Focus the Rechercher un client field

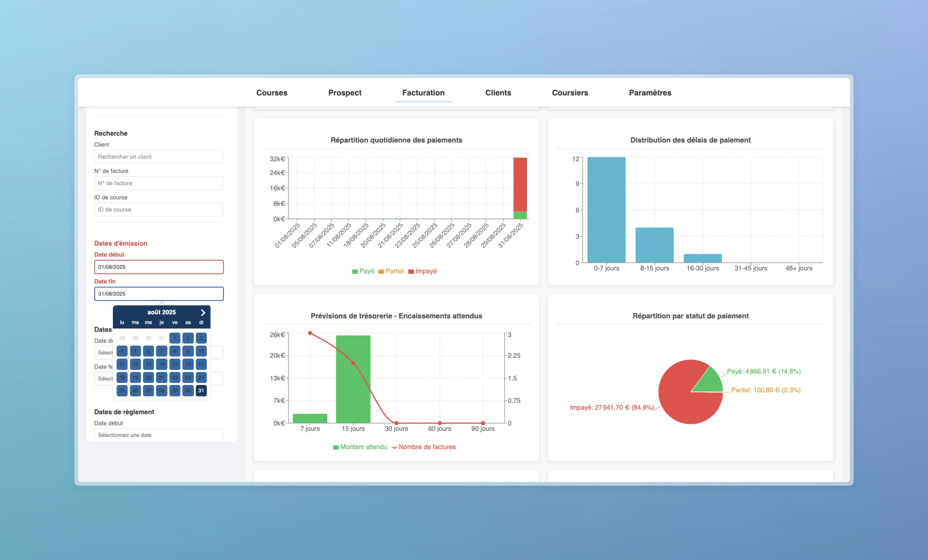pos(158,157)
